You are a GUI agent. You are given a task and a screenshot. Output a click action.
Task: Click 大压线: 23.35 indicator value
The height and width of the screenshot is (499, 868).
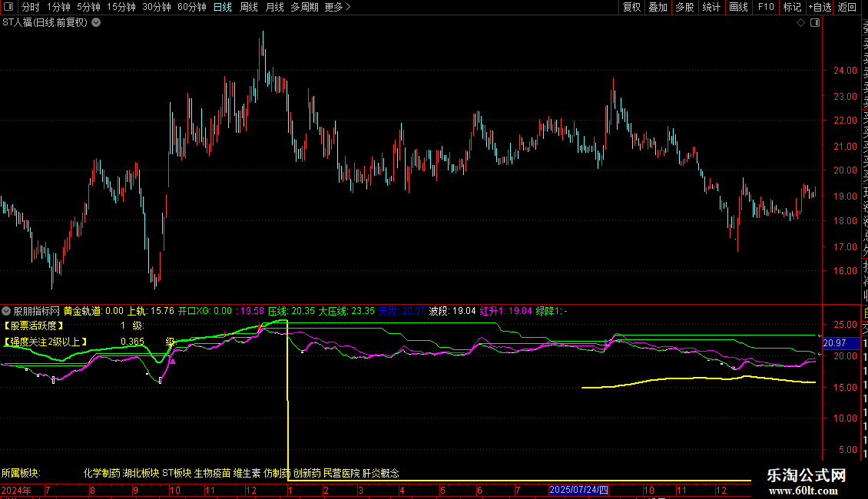(346, 312)
